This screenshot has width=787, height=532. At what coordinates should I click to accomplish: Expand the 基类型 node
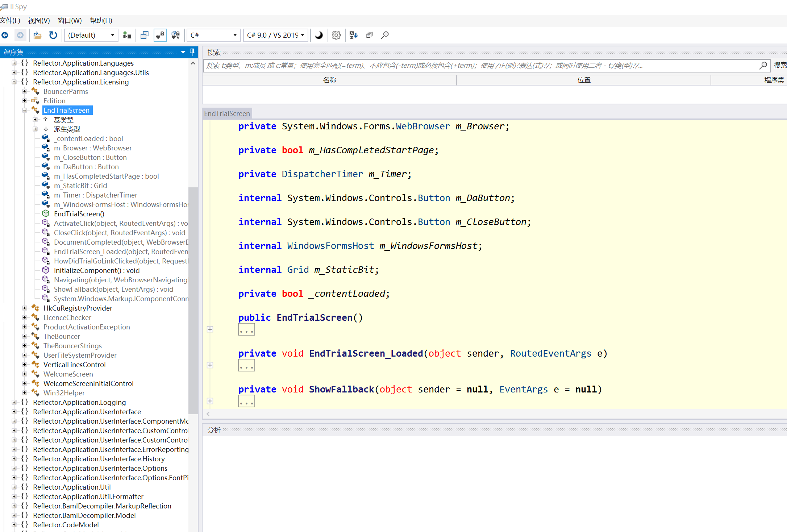pyautogui.click(x=35, y=120)
